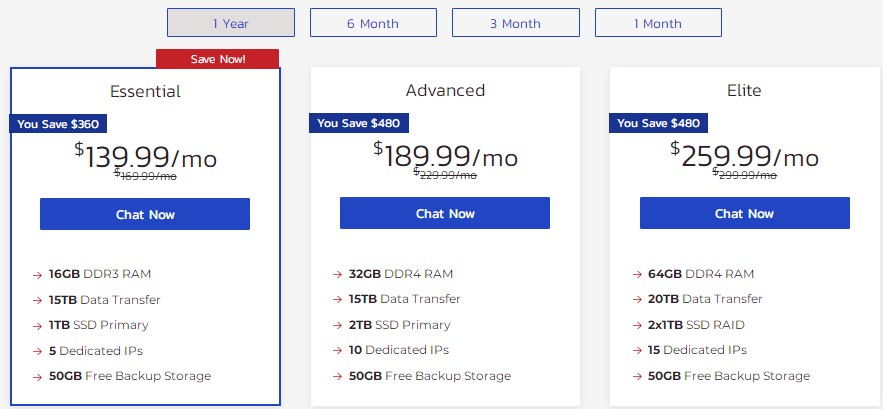Choose the 3 Month billing option

coord(515,22)
